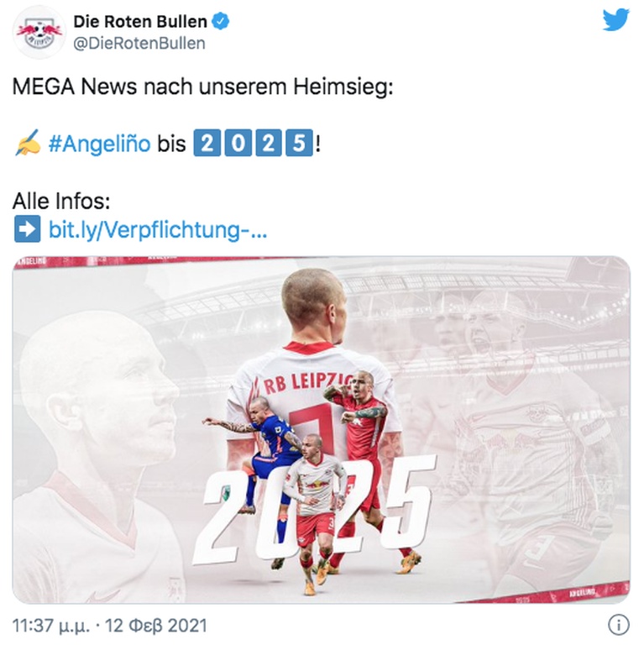Click the Twitter bird logo
The width and height of the screenshot is (644, 645).
pos(615,20)
